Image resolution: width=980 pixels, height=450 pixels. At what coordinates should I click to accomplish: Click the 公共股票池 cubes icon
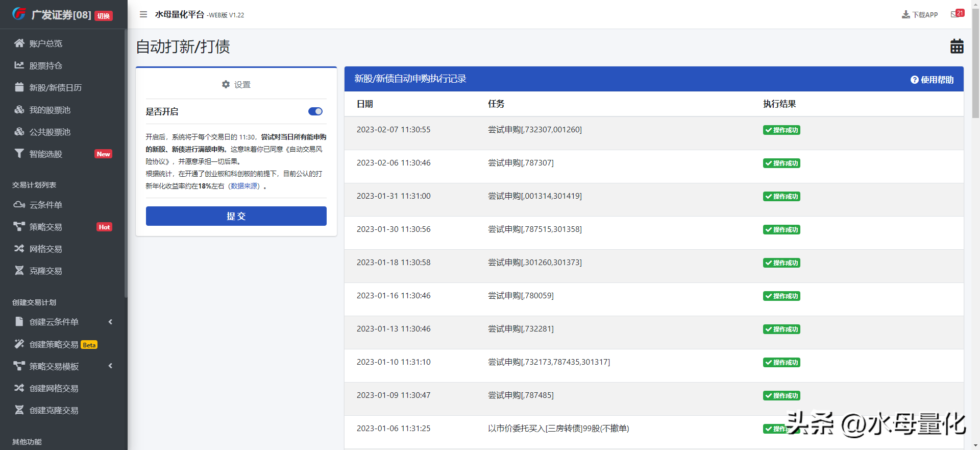pyautogui.click(x=19, y=132)
